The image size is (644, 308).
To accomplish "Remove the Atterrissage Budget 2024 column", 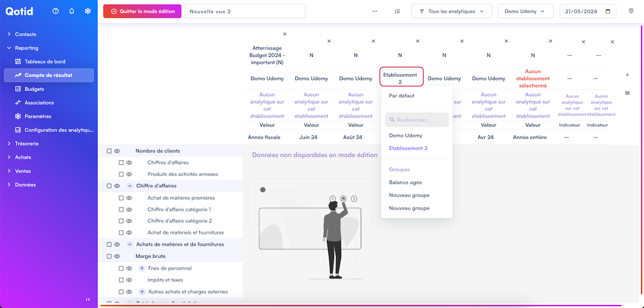I will (285, 34).
